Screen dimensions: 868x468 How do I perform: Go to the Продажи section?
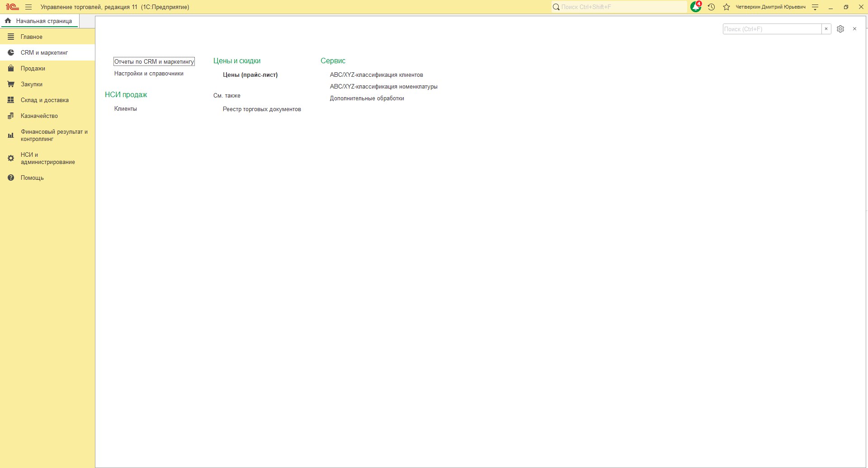pos(47,68)
